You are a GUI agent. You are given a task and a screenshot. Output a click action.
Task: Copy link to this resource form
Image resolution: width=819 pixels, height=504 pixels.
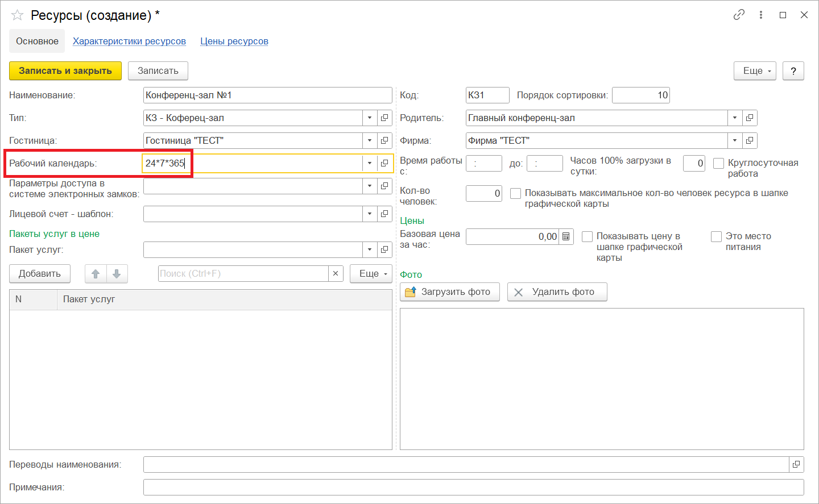coord(739,15)
